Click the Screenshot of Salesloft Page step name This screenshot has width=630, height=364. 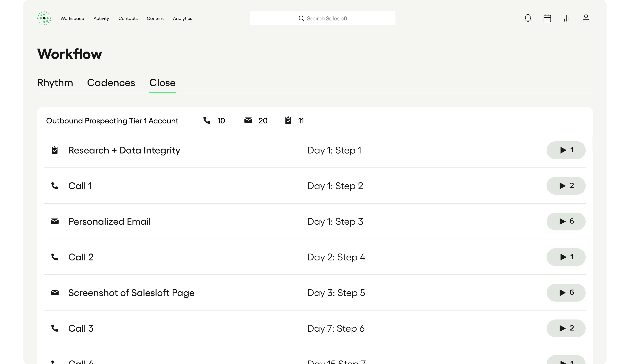[x=131, y=293]
